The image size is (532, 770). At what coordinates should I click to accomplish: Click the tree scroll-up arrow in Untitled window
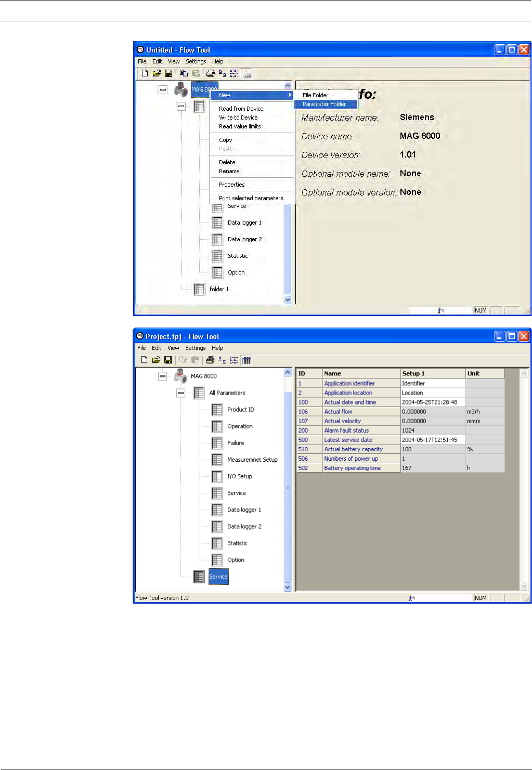point(288,85)
